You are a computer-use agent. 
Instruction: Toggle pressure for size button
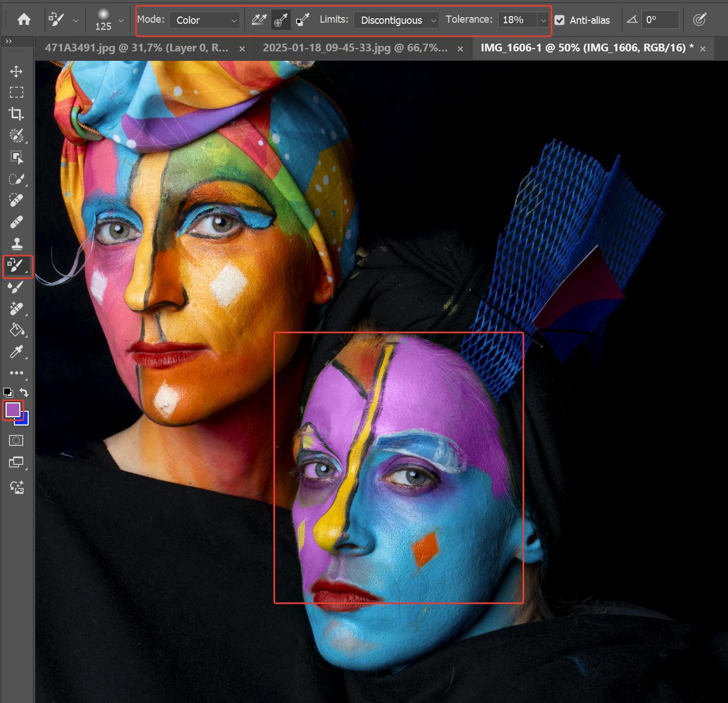[699, 20]
